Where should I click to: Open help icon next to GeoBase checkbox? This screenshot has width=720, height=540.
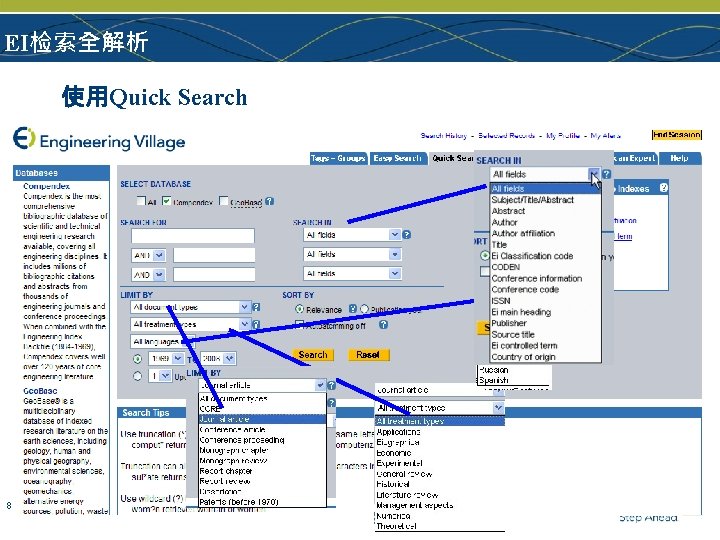(x=270, y=201)
